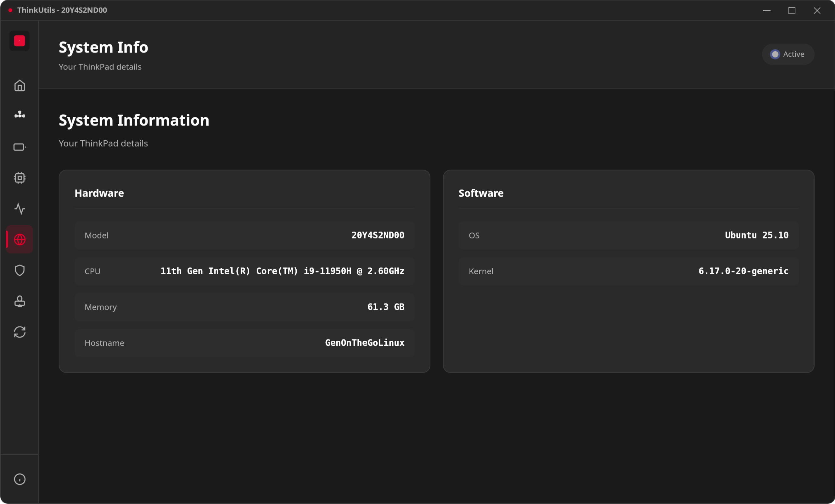The width and height of the screenshot is (835, 504).
Task: Click the Kernel row showing 6.17.0-20-generic
Action: pyautogui.click(x=629, y=271)
